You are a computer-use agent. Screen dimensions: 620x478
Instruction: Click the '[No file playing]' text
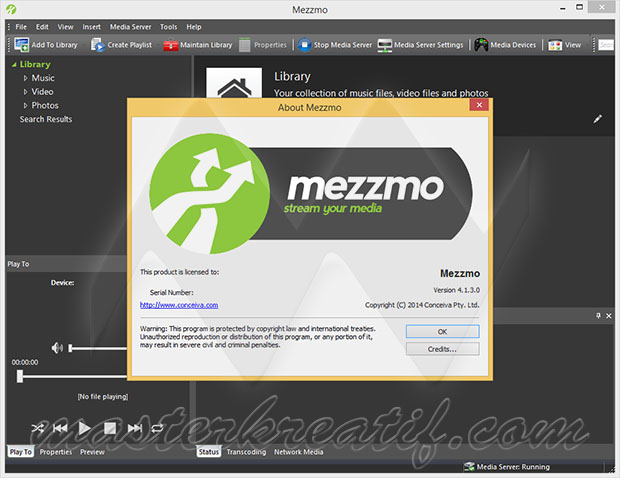[x=103, y=396]
